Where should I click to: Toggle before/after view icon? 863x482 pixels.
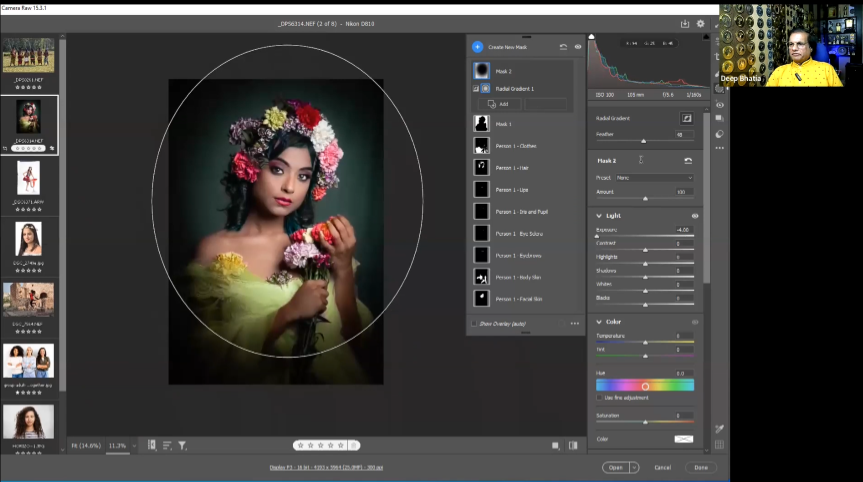click(573, 445)
